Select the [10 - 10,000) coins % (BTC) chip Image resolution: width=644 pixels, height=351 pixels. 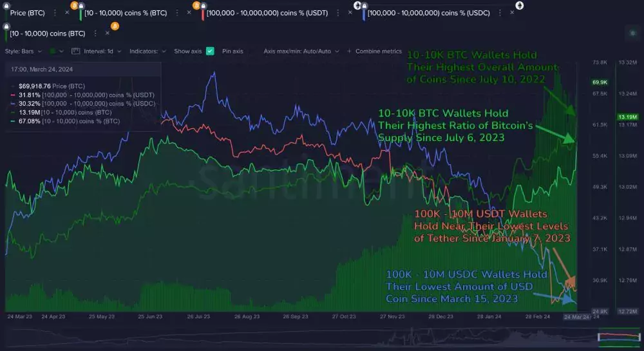(126, 13)
